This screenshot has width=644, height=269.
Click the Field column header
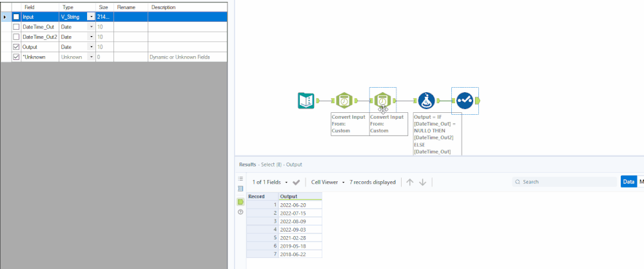tap(40, 7)
